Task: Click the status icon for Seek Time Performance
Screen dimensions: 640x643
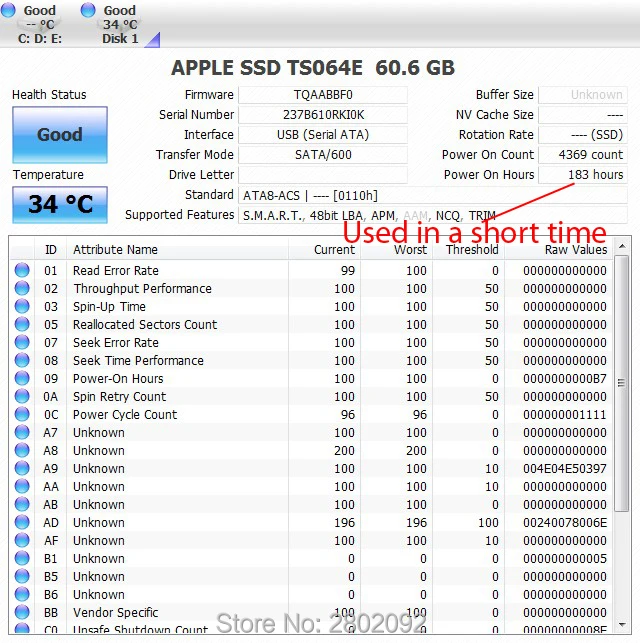Action: [x=22, y=360]
